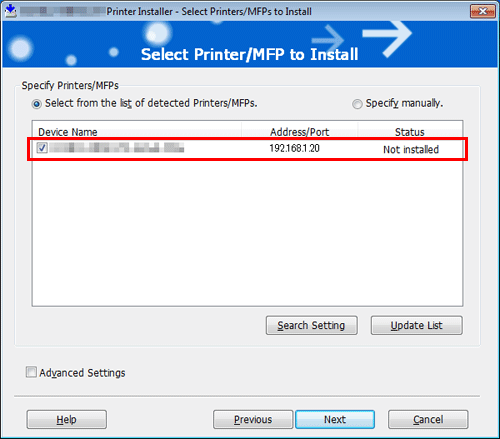
Task: Click empty area of the printer list
Action: [247, 233]
